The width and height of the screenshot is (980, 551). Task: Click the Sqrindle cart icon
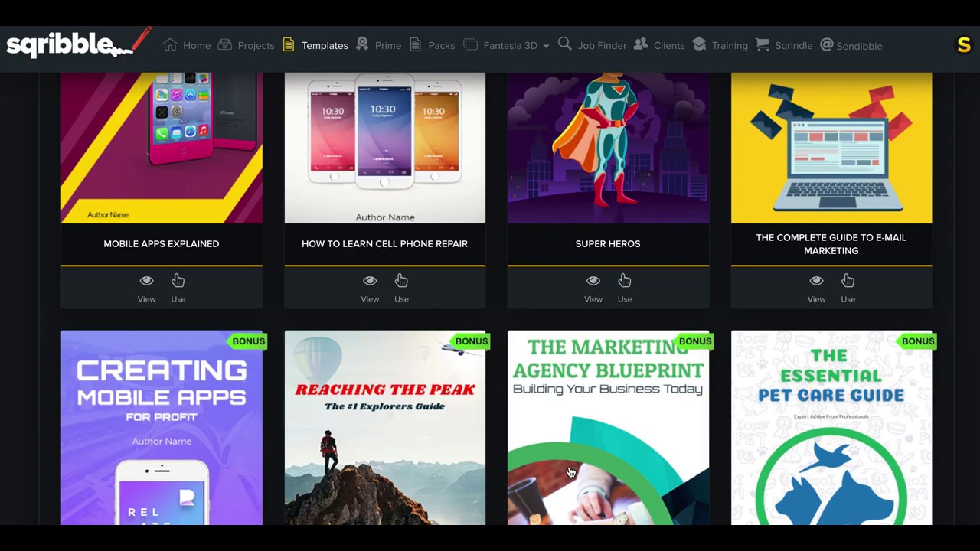(x=762, y=44)
